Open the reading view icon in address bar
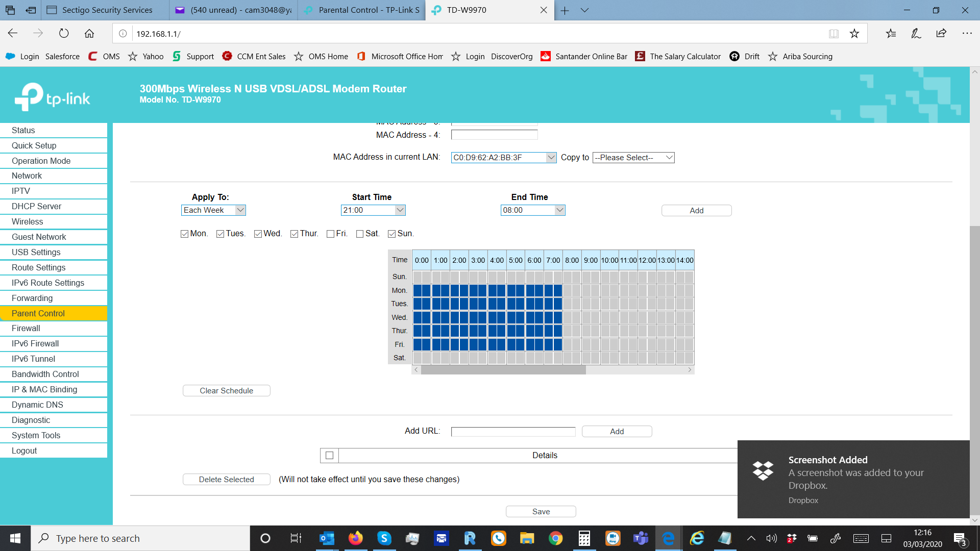The width and height of the screenshot is (980, 551). click(x=834, y=34)
